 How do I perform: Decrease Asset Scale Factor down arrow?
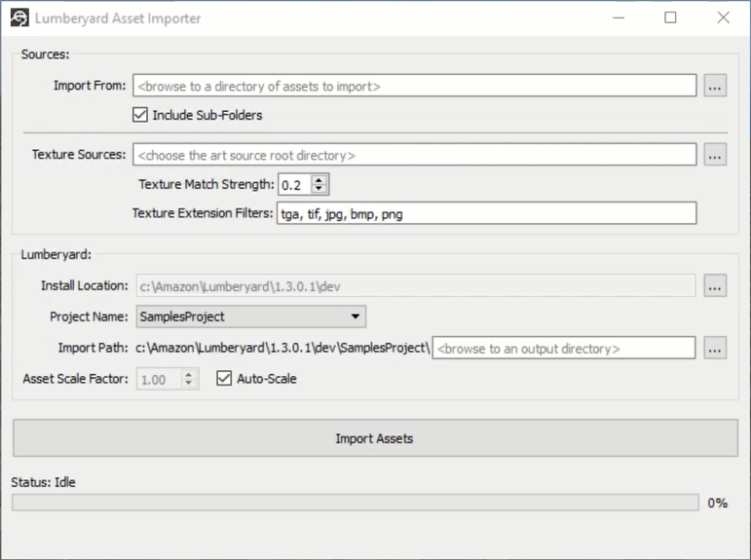point(189,384)
